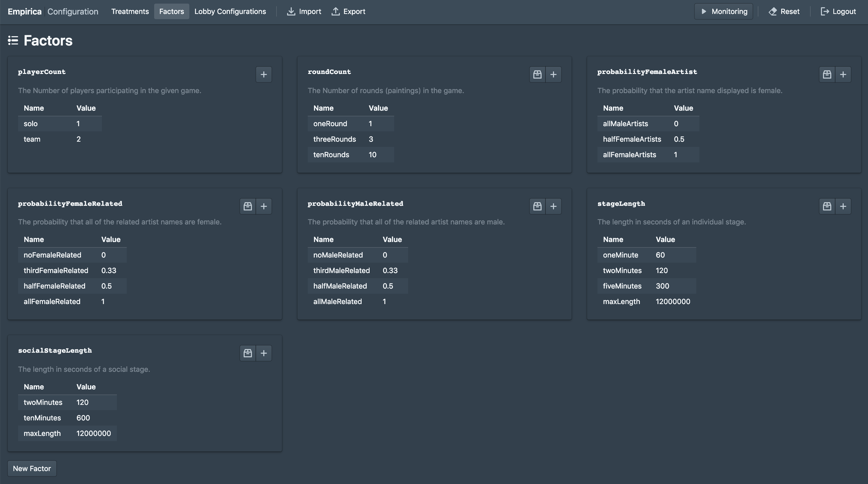This screenshot has width=868, height=484.
Task: Click the noMaleRelated row
Action: (358, 255)
